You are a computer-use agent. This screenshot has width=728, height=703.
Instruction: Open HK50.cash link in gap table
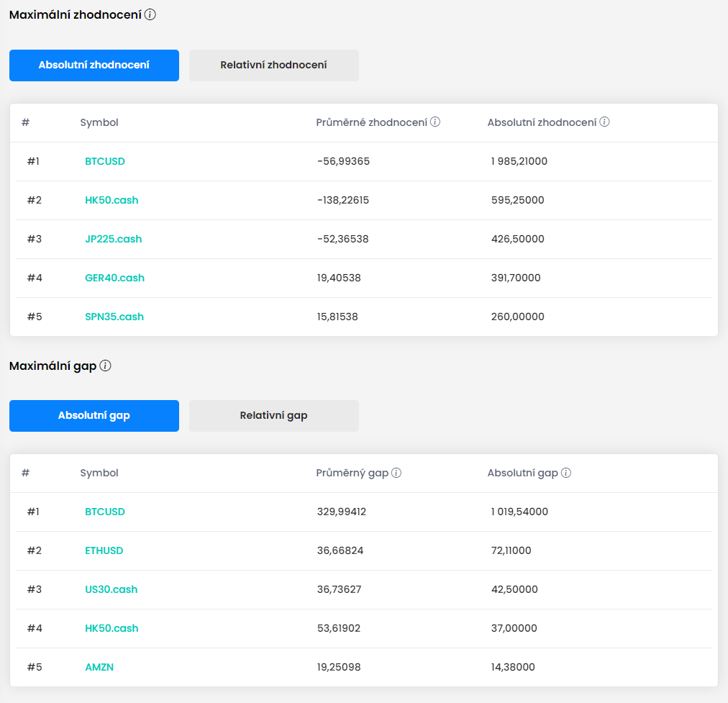[x=112, y=628]
